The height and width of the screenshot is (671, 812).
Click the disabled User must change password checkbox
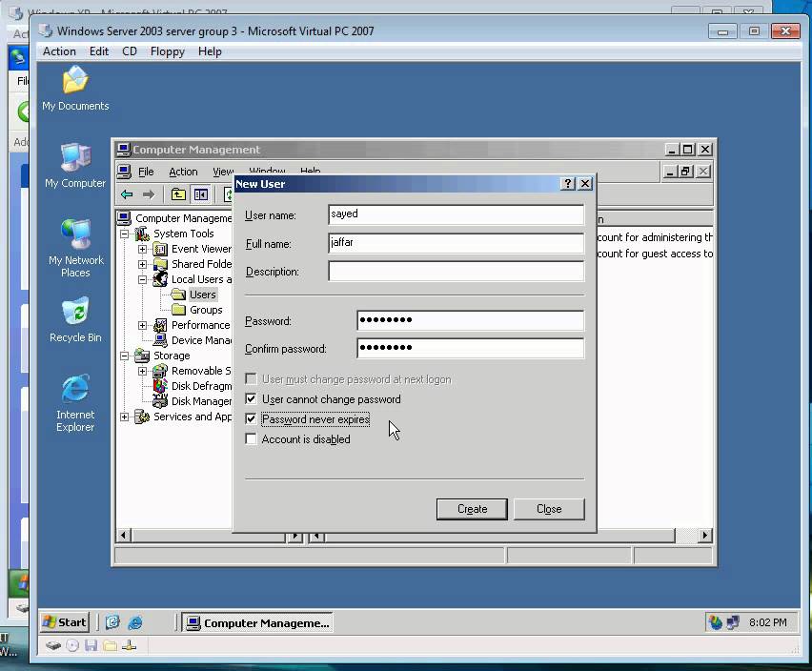pyautogui.click(x=252, y=379)
